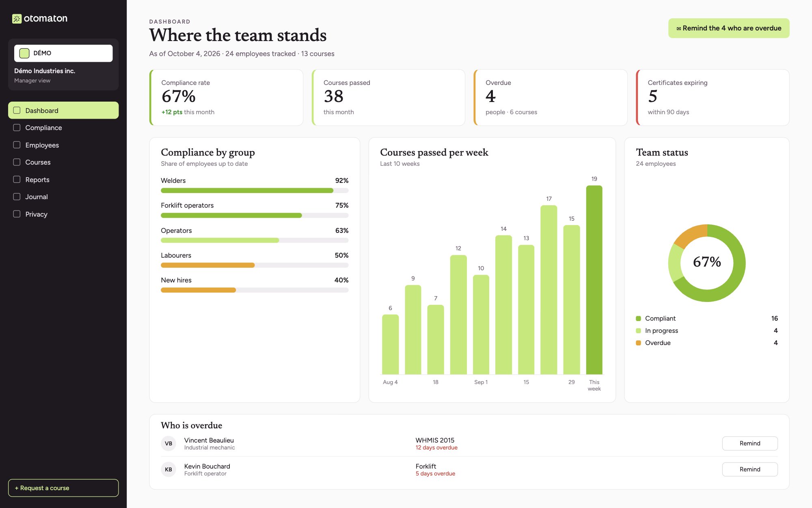812x508 pixels.
Task: Open the Privacy page
Action: [x=63, y=214]
